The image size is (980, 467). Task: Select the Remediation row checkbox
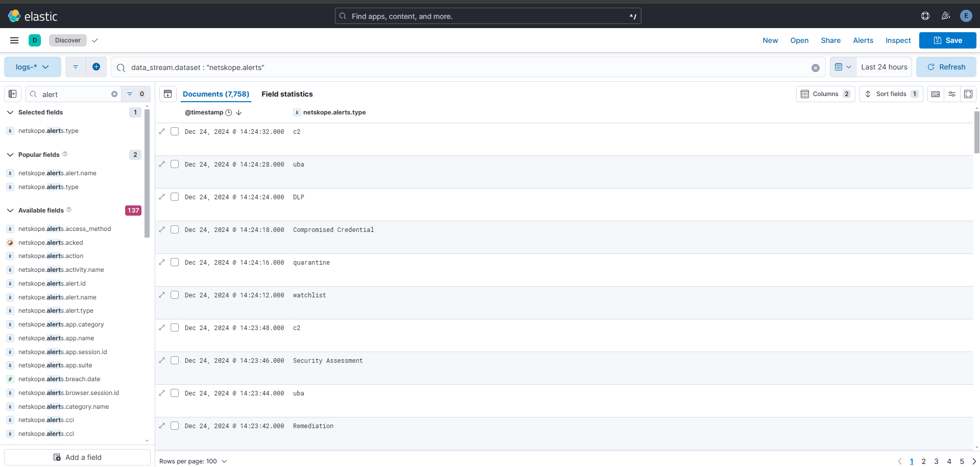pos(175,426)
